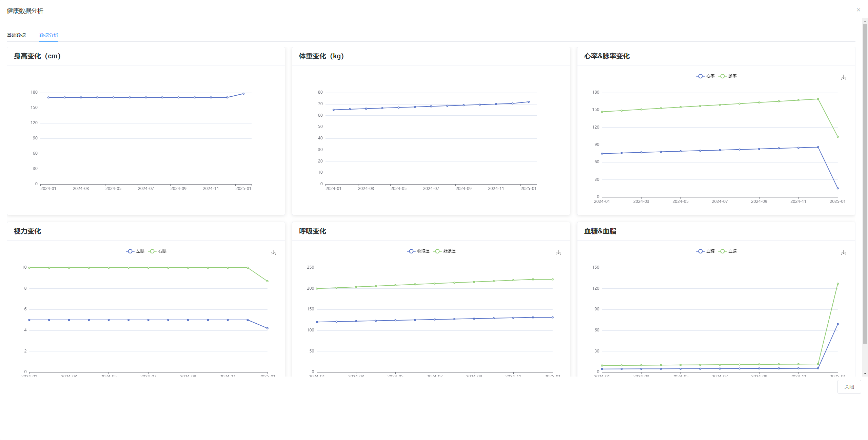The height and width of the screenshot is (440, 868).
Task: Click the final 右眼 green data point
Action: [268, 281]
